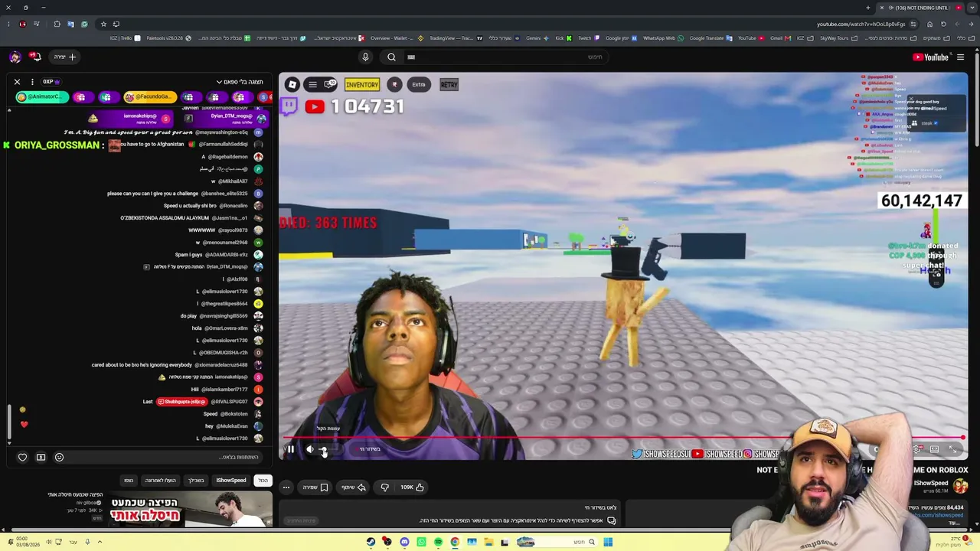Open the Paletools bookmark

coord(168,38)
